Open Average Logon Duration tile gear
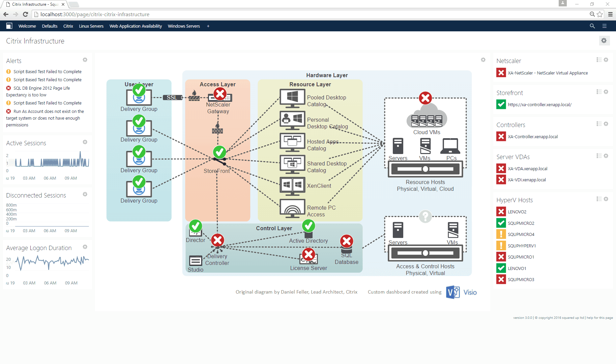 85,247
